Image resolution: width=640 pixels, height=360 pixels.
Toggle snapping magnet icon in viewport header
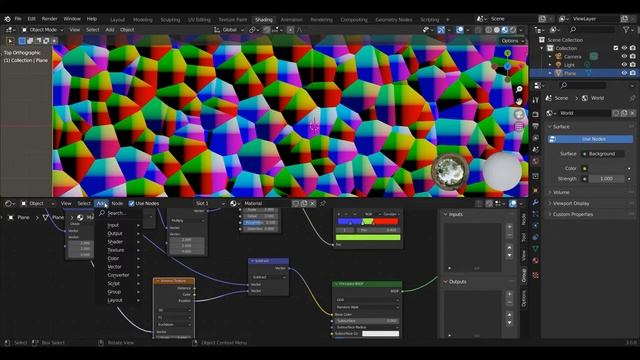tap(267, 30)
